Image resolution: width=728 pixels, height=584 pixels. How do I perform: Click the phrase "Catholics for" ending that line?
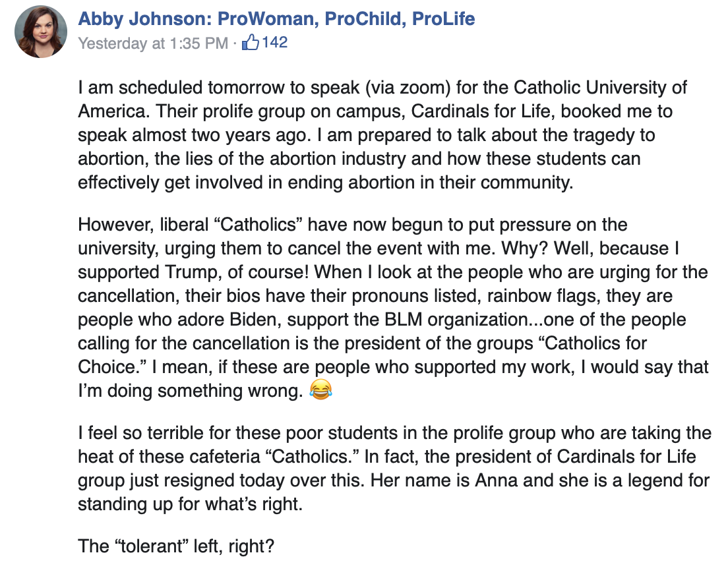click(x=595, y=343)
